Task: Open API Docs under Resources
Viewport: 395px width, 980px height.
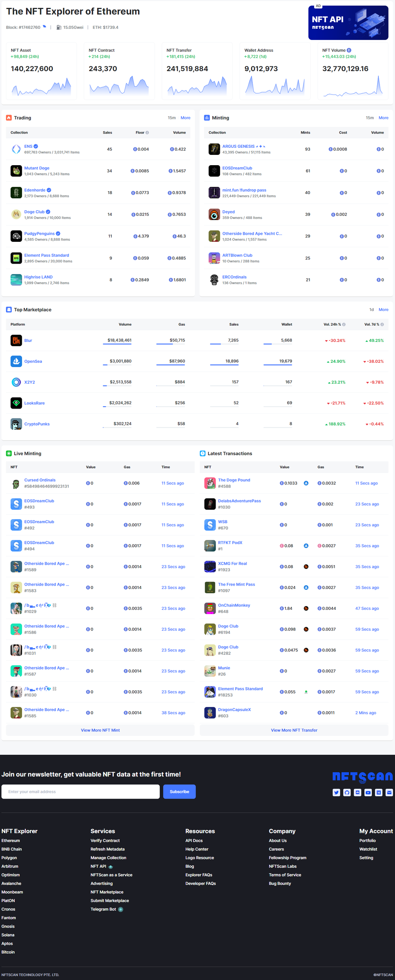Action: point(194,841)
